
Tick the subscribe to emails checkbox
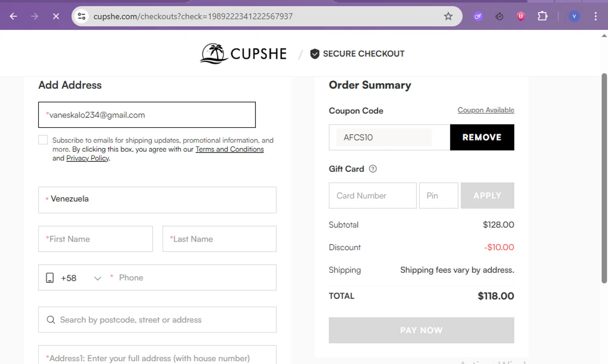(43, 140)
